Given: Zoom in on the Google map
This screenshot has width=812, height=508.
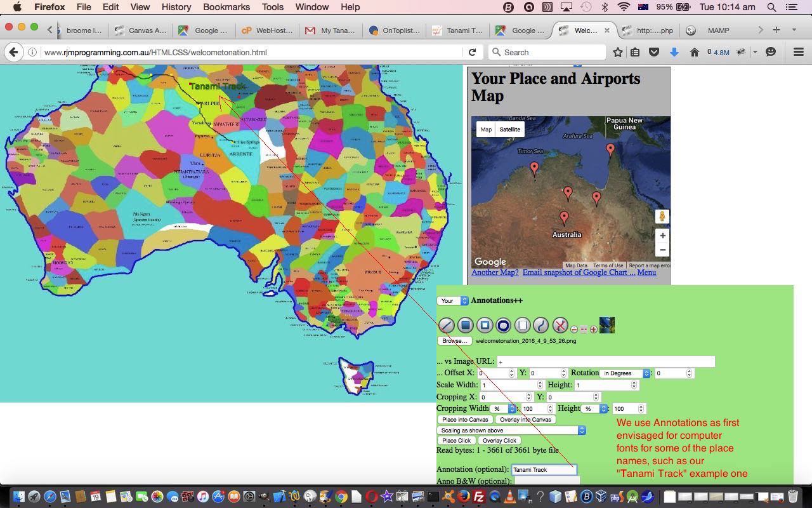Looking at the screenshot, I should click(x=662, y=236).
